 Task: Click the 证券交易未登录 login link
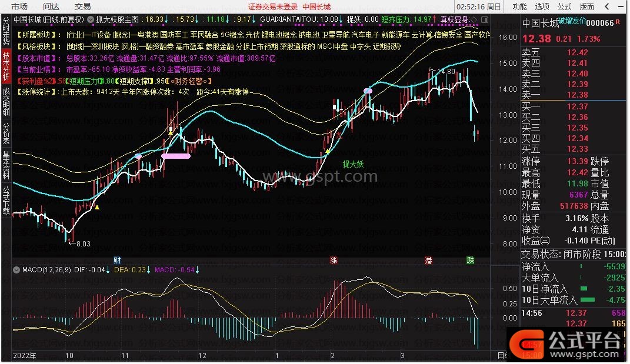point(273,7)
